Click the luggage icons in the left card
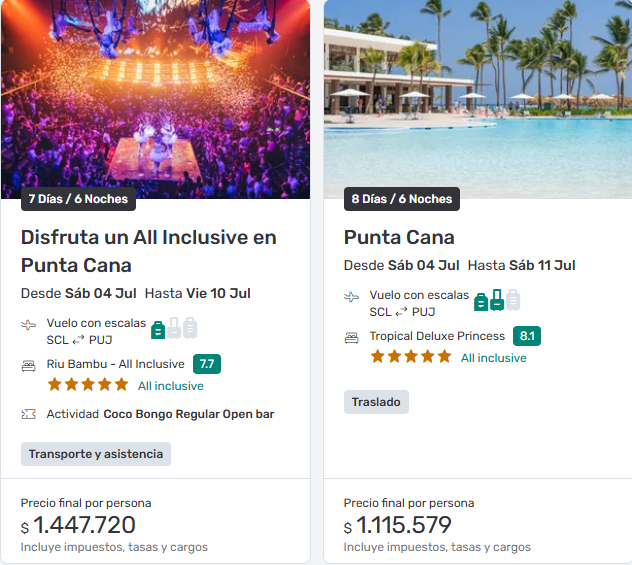632x565 pixels. [x=174, y=328]
